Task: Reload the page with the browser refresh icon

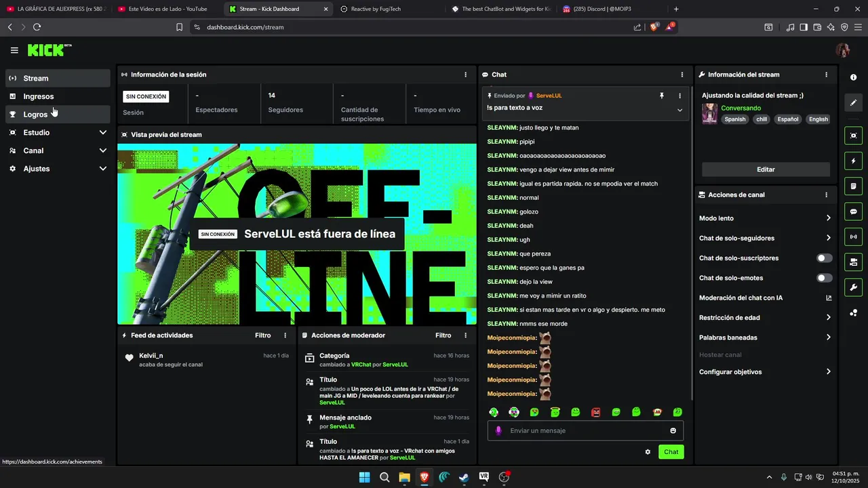Action: point(37,27)
